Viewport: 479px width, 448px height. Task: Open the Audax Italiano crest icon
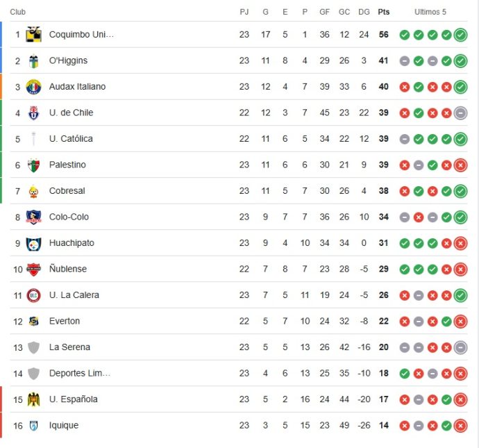pos(33,87)
